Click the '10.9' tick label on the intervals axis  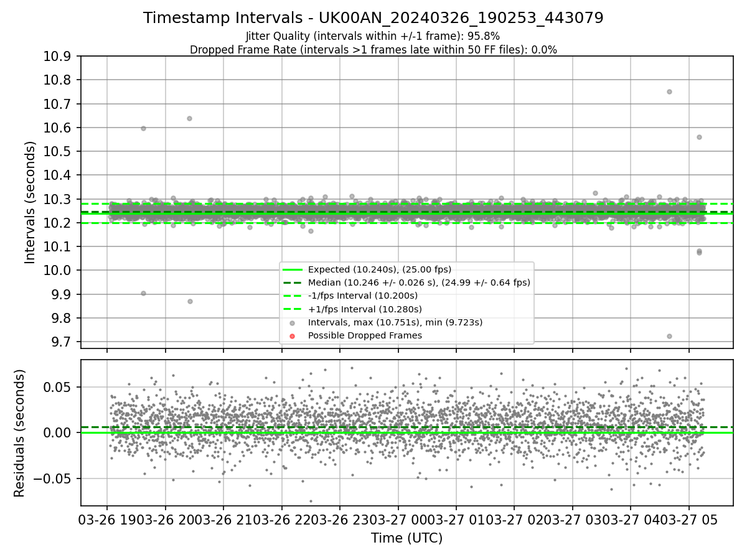[59, 57]
